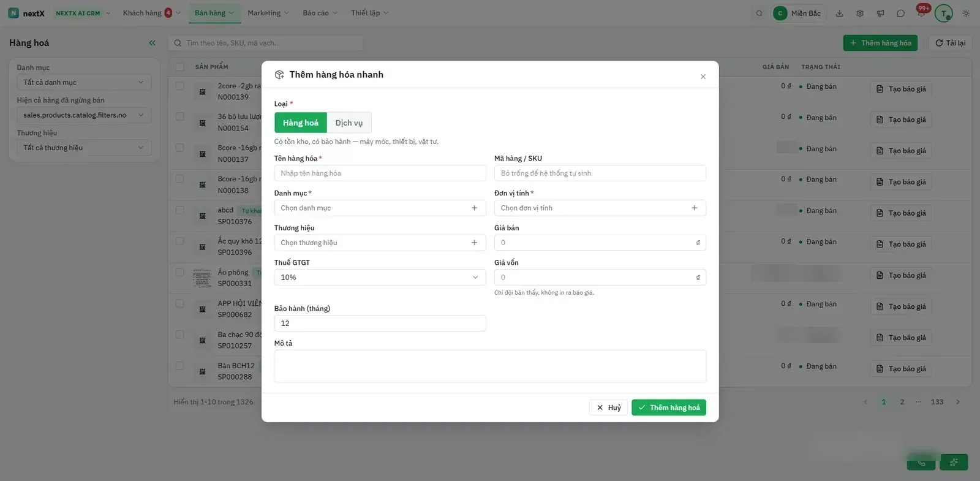Tick the checkbox for product N000154

tap(179, 116)
